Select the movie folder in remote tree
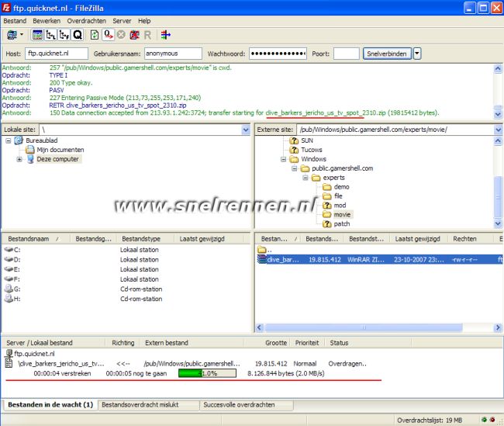This screenshot has width=504, height=426. click(x=342, y=215)
